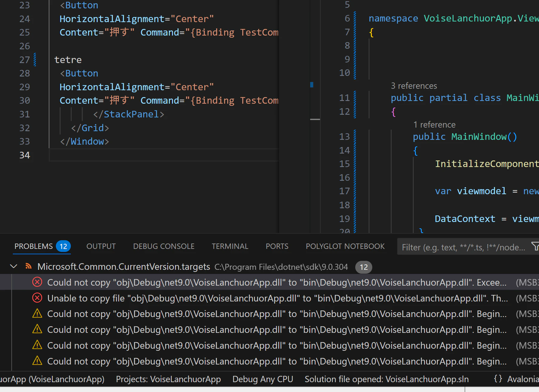
Task: Click the closing </StackPanel> tag
Action: click(x=128, y=114)
